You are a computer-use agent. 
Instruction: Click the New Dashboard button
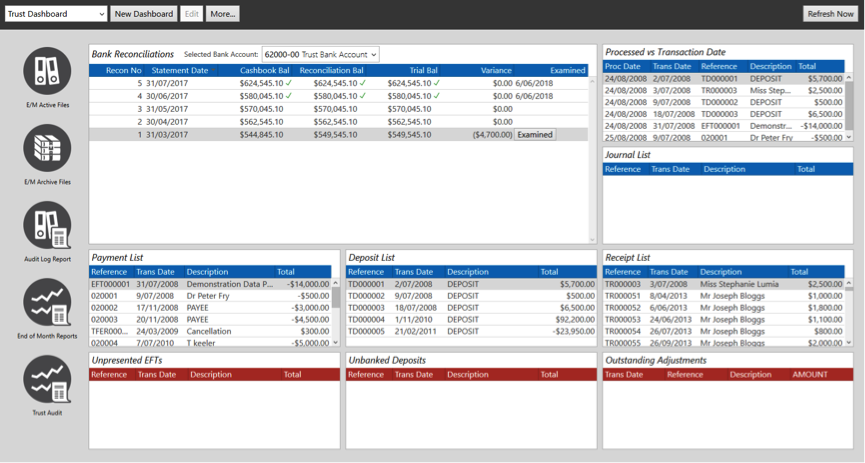click(x=144, y=14)
